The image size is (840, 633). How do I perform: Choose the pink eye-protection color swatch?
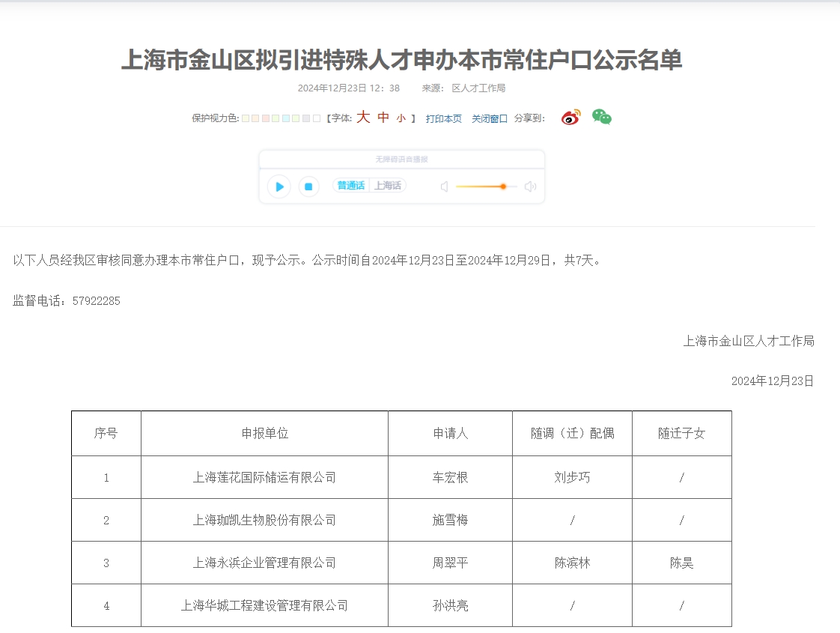(x=266, y=118)
